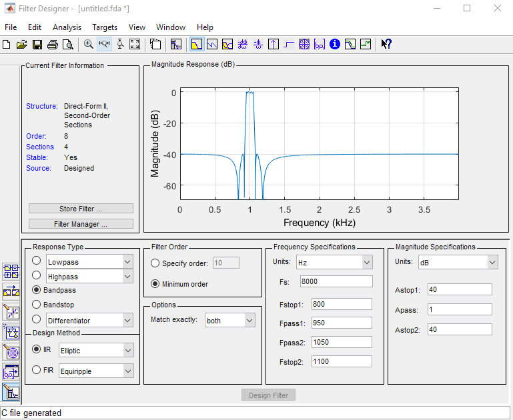This screenshot has width=513, height=420.
Task: Open the View menu
Action: pyautogui.click(x=137, y=27)
